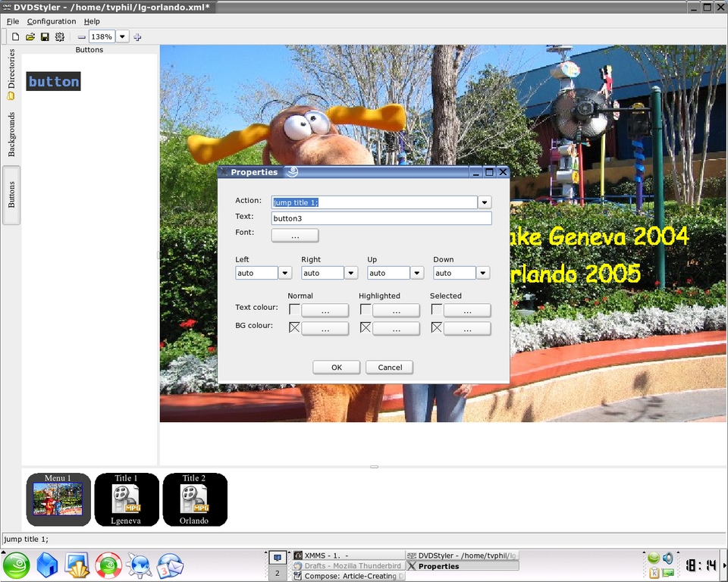The width and height of the screenshot is (728, 582).
Task: Open the Left navigation dropdown
Action: click(285, 273)
